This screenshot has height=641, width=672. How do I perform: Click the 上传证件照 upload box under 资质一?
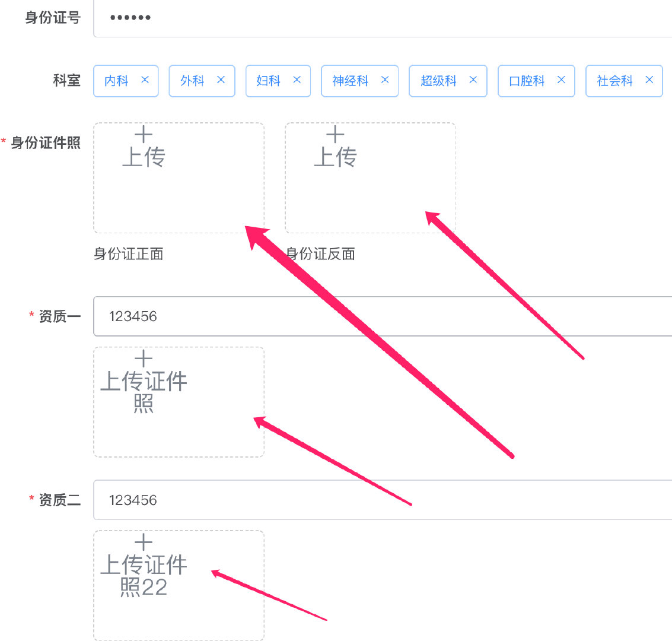point(178,402)
